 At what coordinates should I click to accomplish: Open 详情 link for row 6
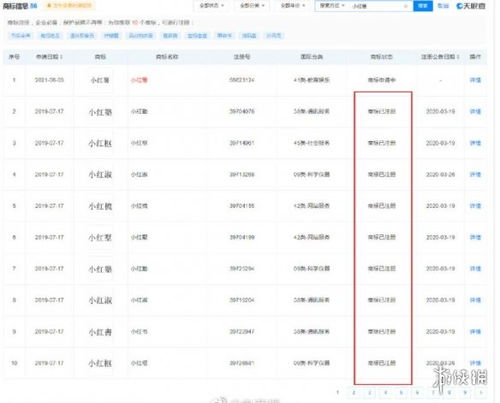475,237
